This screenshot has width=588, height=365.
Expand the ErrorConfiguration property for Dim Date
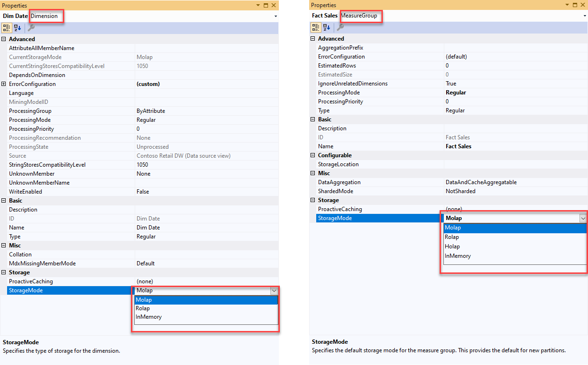[x=3, y=84]
